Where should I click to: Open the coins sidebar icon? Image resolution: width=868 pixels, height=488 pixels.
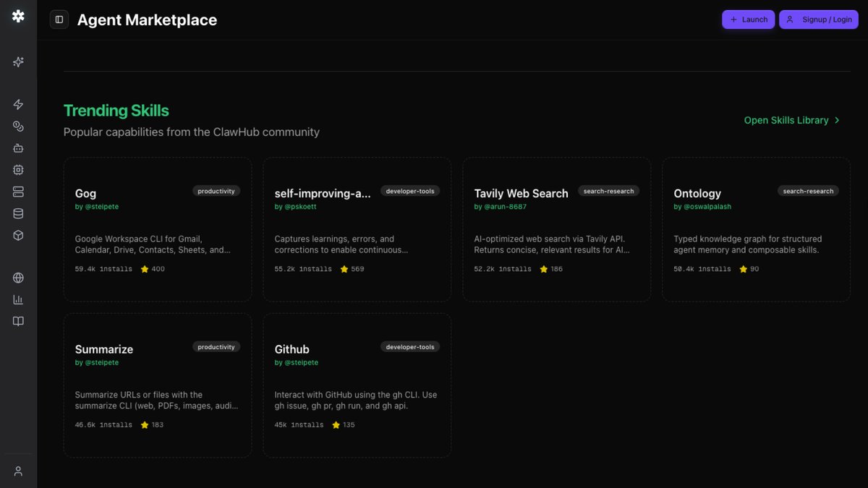[18, 126]
